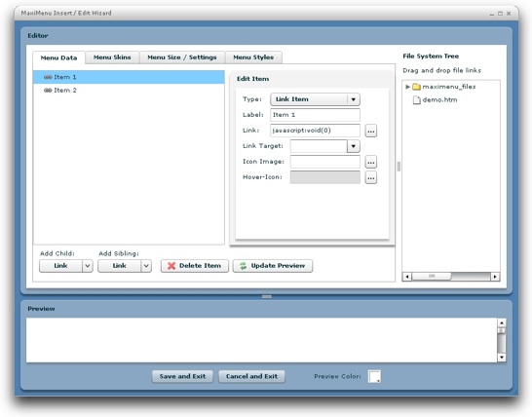532x417 pixels.
Task: Open the Link Target dropdown arrow
Action: tap(353, 146)
